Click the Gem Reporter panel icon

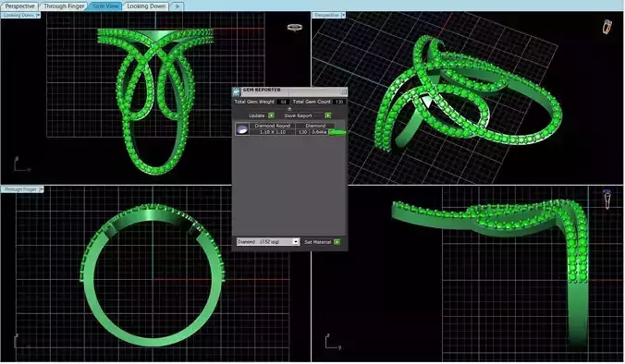(x=237, y=92)
